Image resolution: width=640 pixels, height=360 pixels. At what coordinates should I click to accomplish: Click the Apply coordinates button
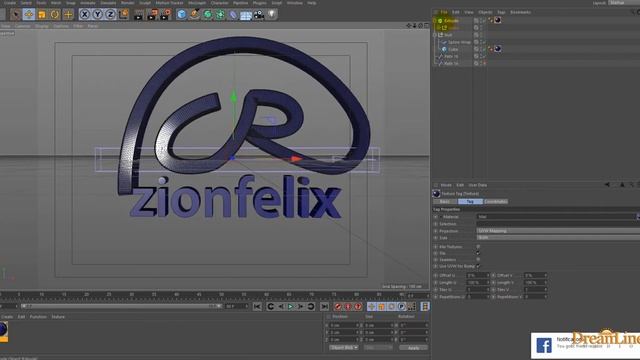(x=413, y=348)
